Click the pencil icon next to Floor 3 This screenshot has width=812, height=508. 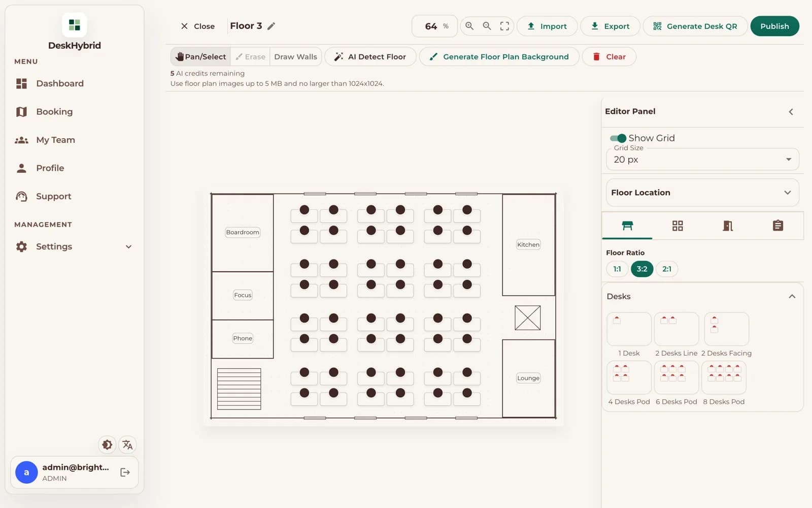(272, 26)
